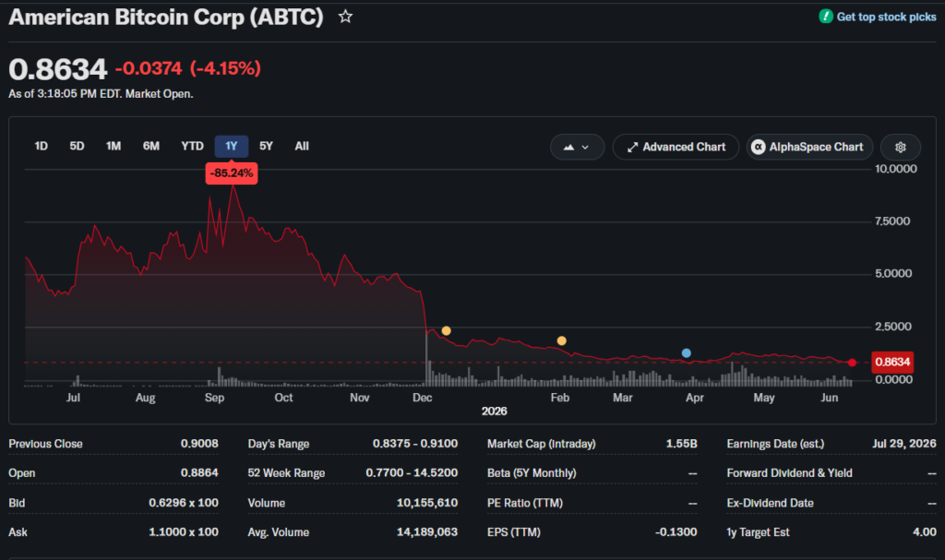Viewport: 945px width, 560px height.
Task: Show the YTD chart range
Action: coord(192,146)
